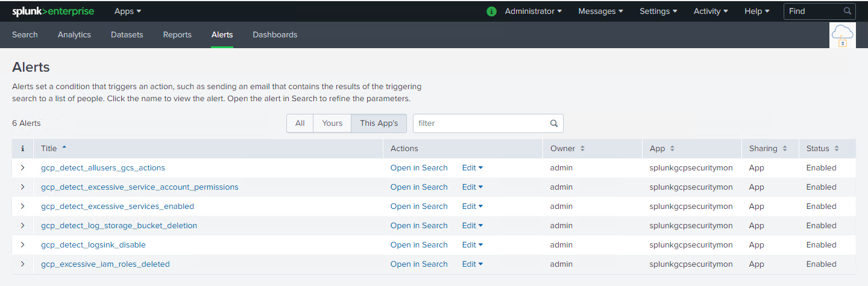This screenshot has width=868, height=286.
Task: Open Edit menu for gcp_detect_excessive_service_account_permissions
Action: tap(473, 187)
